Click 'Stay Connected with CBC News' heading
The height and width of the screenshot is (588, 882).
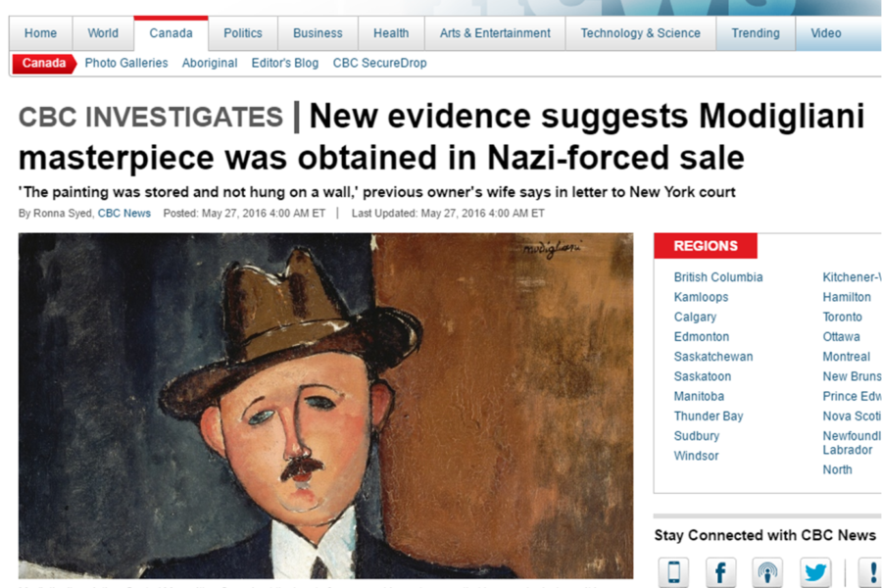point(765,536)
